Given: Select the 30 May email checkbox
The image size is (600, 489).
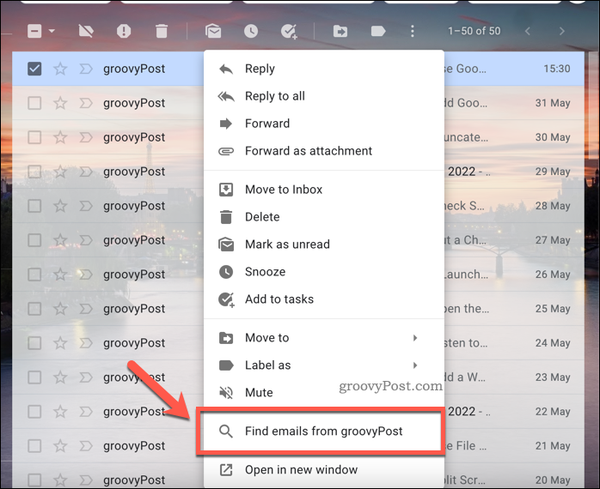Looking at the screenshot, I should pyautogui.click(x=34, y=137).
